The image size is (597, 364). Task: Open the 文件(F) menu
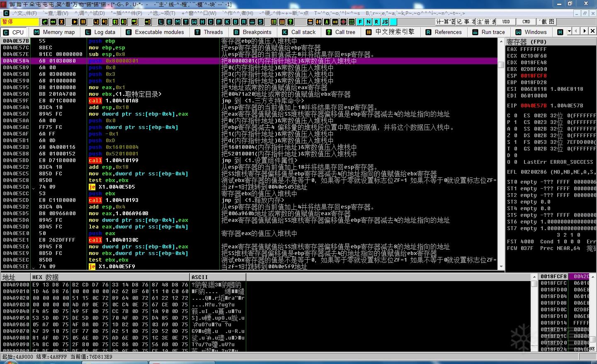(x=25, y=13)
